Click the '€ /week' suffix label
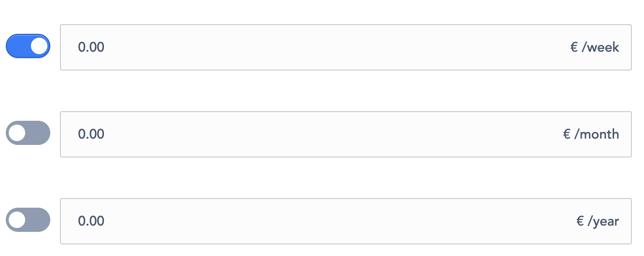 (x=595, y=47)
